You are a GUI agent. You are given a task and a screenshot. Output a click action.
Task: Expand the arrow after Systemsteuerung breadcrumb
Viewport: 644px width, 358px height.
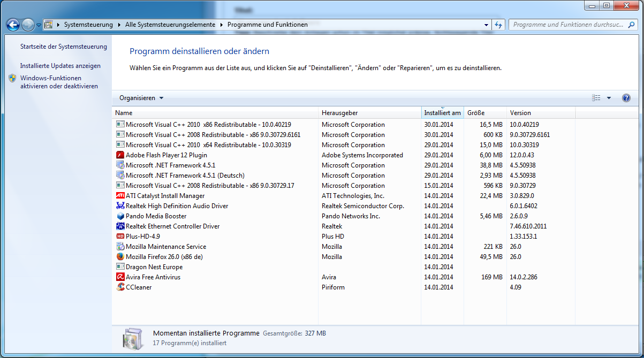point(119,25)
